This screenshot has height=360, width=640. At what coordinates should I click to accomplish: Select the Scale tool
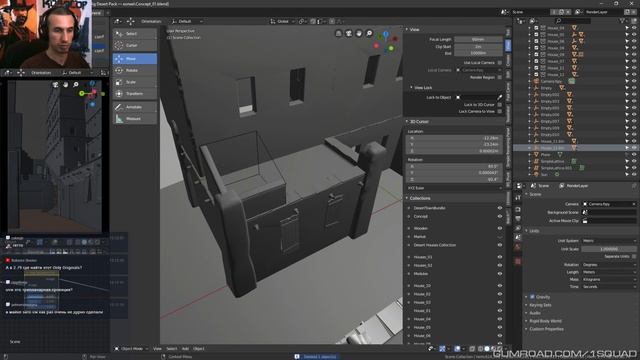point(135,82)
